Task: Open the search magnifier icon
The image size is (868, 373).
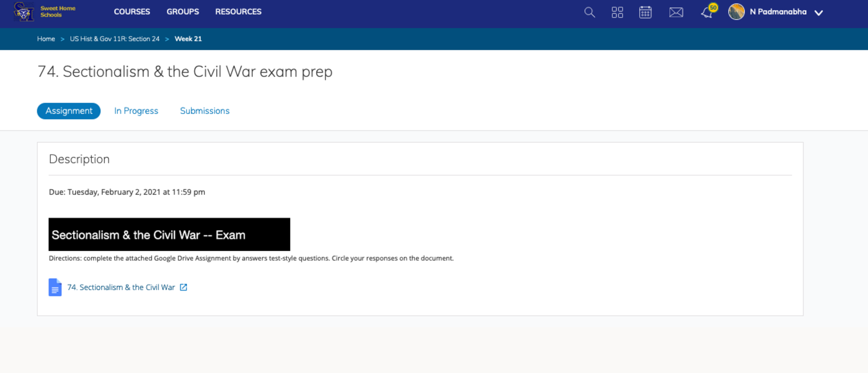Action: point(589,12)
